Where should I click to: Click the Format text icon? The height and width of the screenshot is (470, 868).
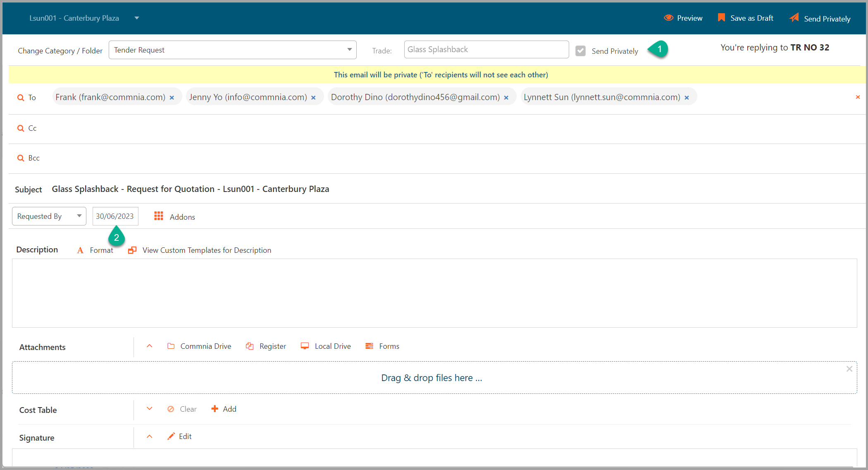[80, 250]
